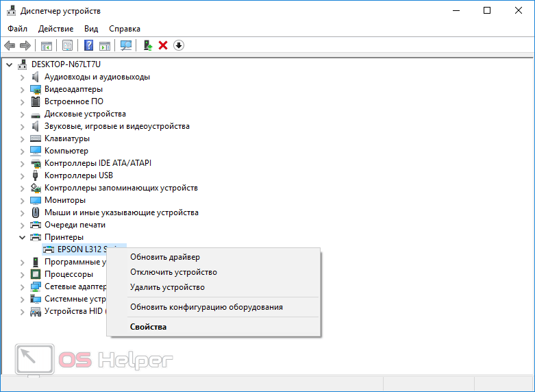Click the Дисковые устройства drive icon
The image size is (535, 392).
pyautogui.click(x=36, y=115)
